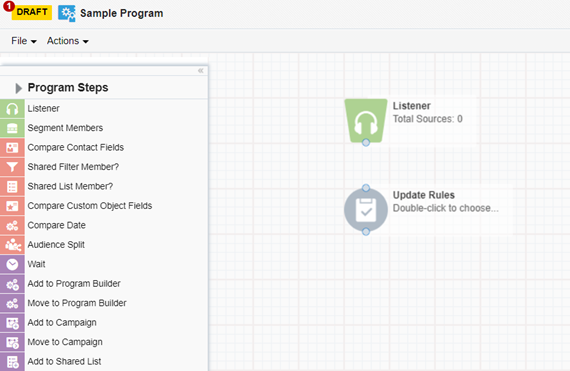
Task: Click the Add to Shared List step
Action: [64, 362]
